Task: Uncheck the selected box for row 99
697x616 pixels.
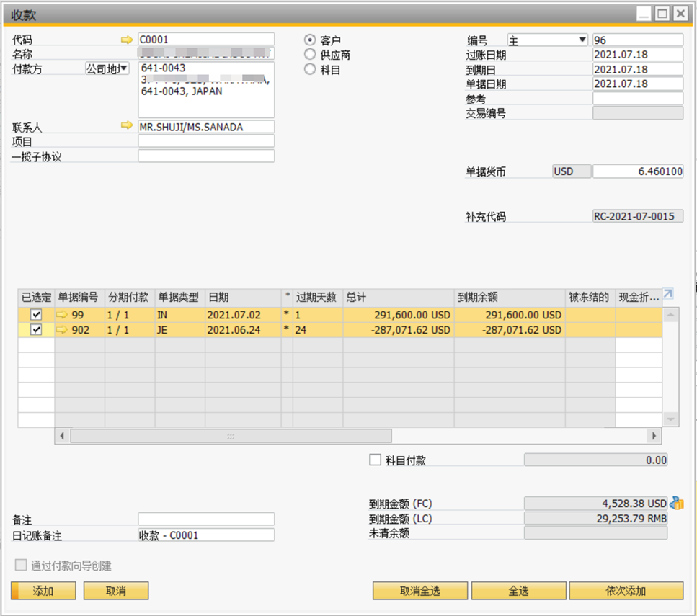Action: pos(36,315)
